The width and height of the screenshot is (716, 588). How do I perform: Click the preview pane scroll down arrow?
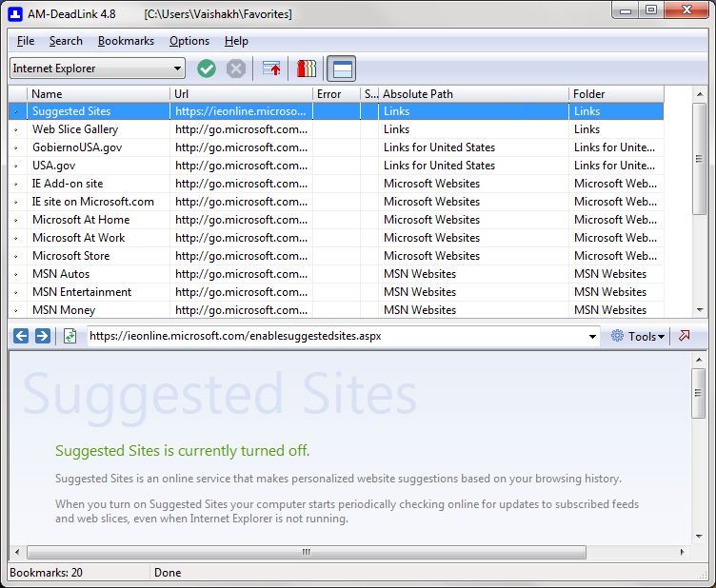point(699,537)
